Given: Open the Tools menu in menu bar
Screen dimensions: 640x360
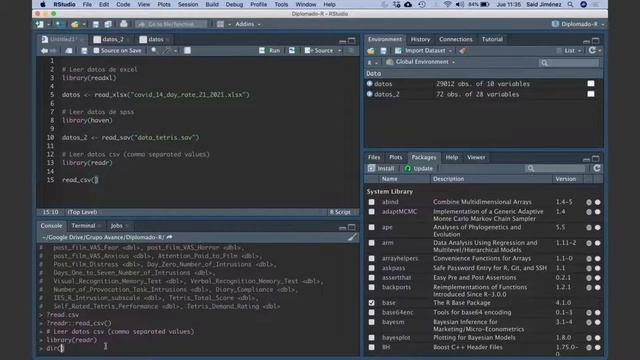Looking at the screenshot, I should pyautogui.click(x=281, y=4).
